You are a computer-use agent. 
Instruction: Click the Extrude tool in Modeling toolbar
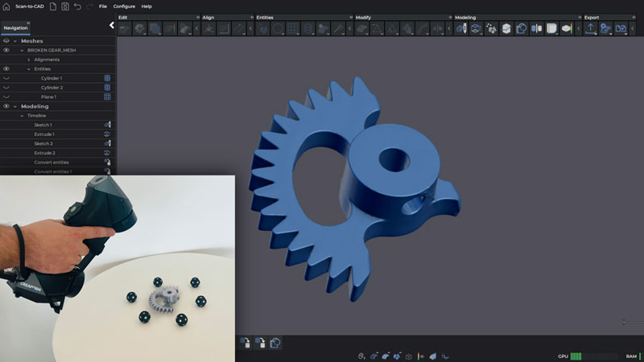click(476, 28)
